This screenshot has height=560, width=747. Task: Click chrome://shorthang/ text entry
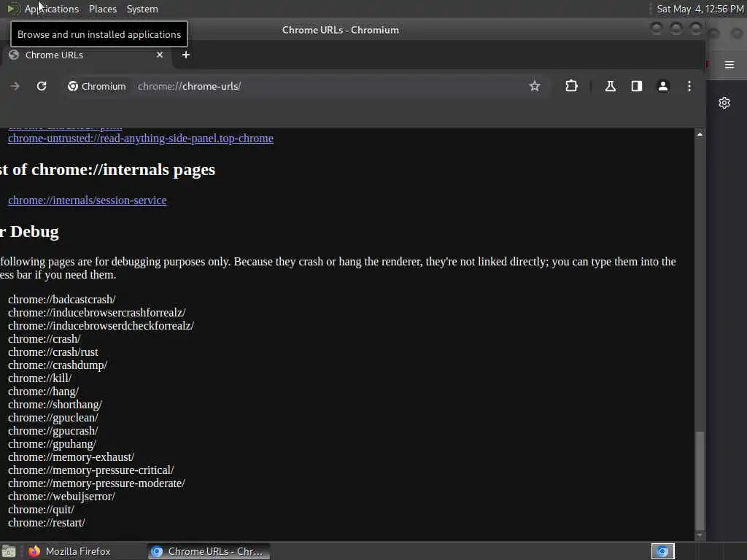(55, 404)
